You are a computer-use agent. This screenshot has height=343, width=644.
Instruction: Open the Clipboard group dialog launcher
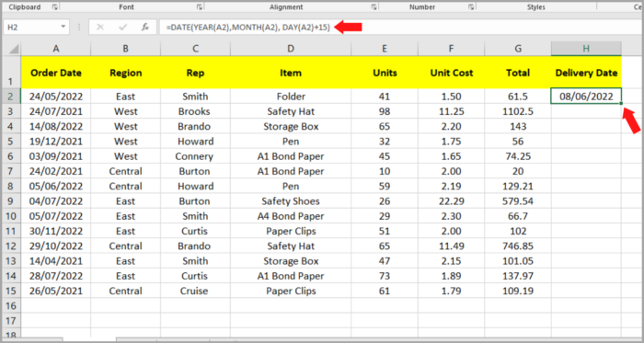pos(54,7)
